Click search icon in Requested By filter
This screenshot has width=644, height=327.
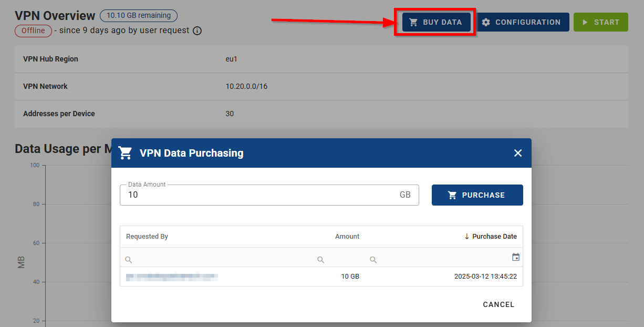[x=129, y=260]
